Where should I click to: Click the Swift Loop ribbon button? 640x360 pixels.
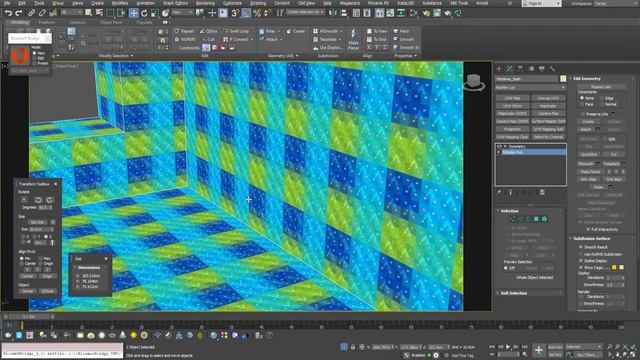tap(236, 31)
